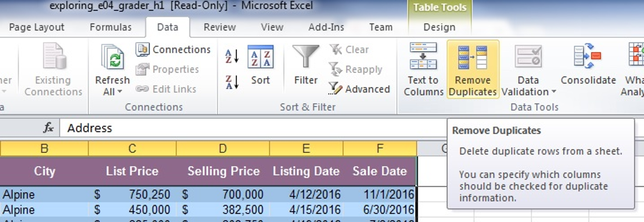644x222 pixels.
Task: Open the Sort dialog
Action: 261,65
